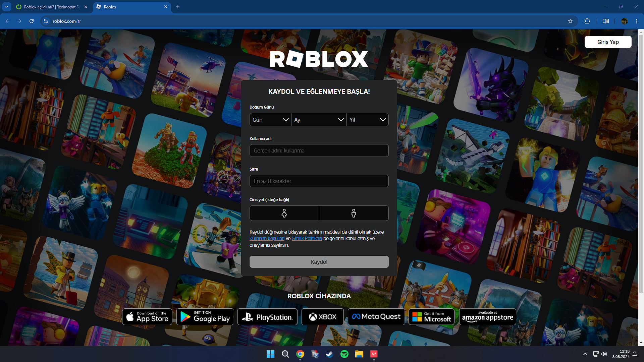Click the Giriş Yap login button
Screen dimensions: 644x362
click(608, 42)
